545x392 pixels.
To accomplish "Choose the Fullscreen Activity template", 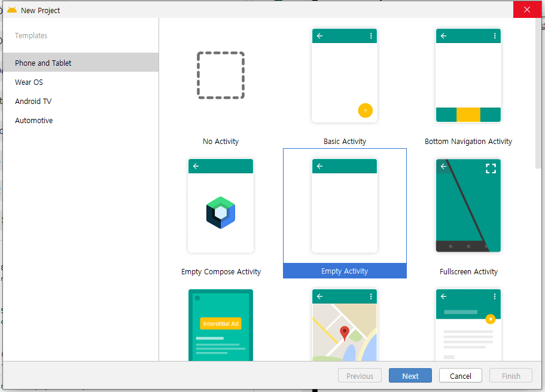I will 468,206.
